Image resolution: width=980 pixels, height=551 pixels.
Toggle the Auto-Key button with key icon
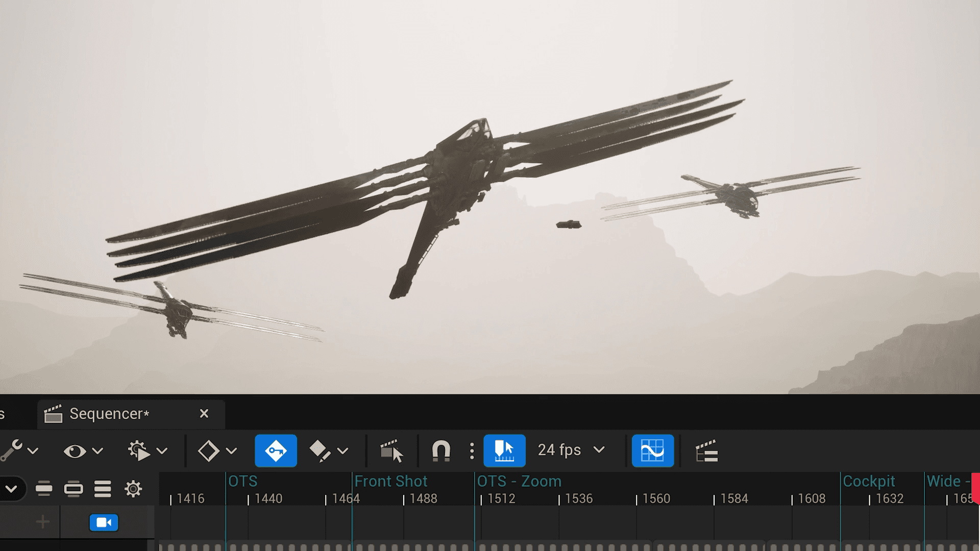click(276, 450)
